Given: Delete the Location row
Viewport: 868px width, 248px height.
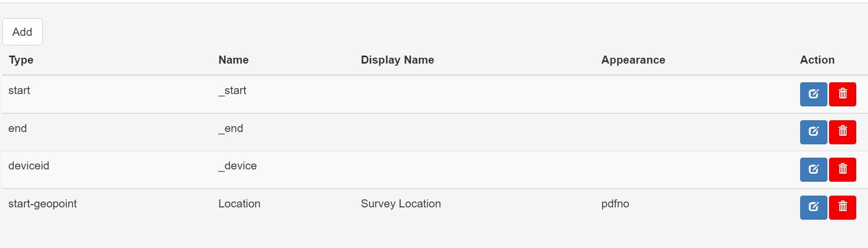Looking at the screenshot, I should tap(842, 207).
